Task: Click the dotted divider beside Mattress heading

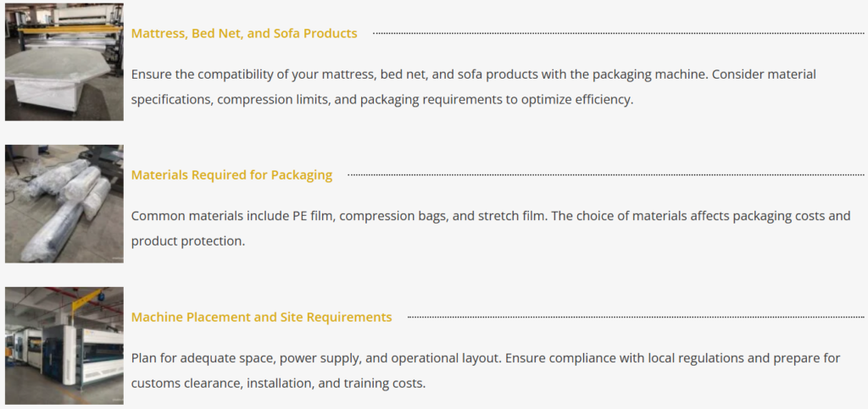Action: point(618,33)
